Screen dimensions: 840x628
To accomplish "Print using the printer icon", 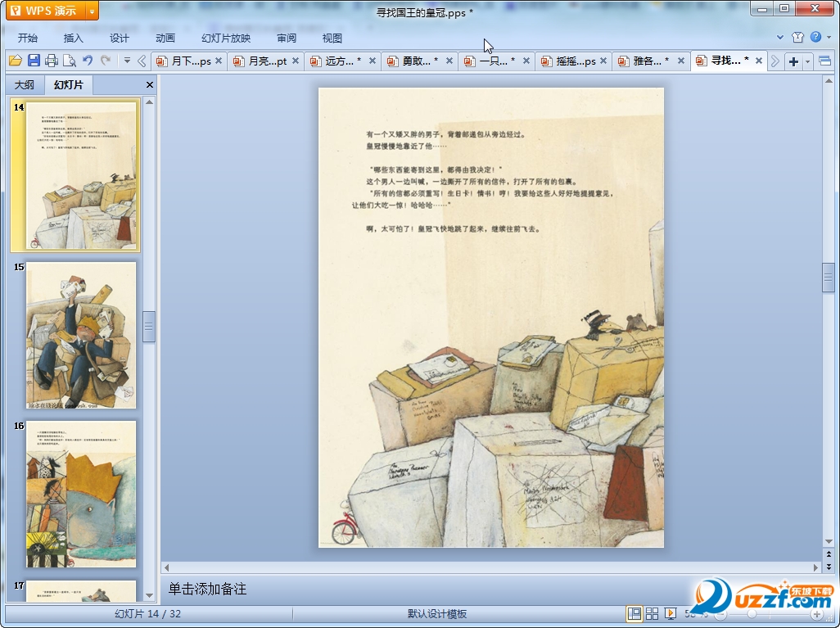I will point(52,61).
